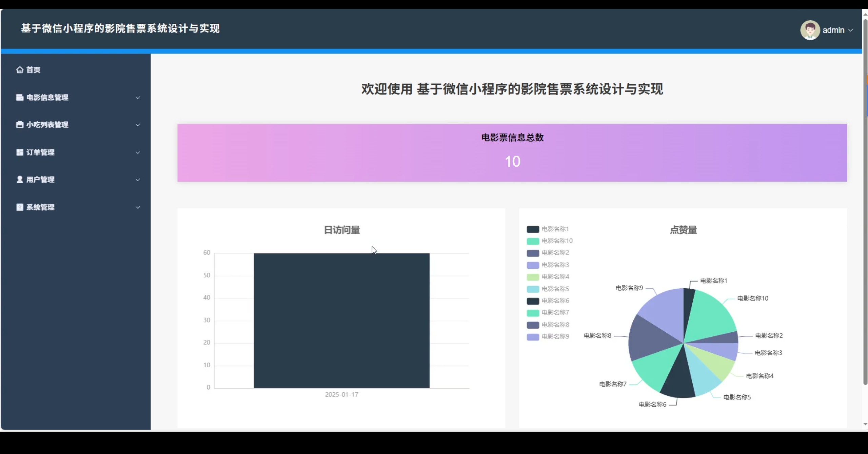Image resolution: width=868 pixels, height=454 pixels.
Task: Click the 小吃列表管理 sidebar icon
Action: point(20,125)
